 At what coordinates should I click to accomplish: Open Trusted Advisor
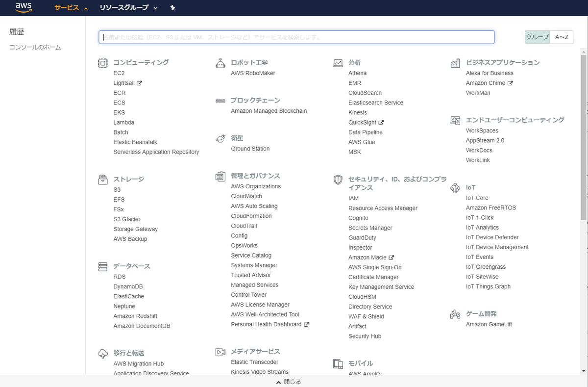pos(251,275)
